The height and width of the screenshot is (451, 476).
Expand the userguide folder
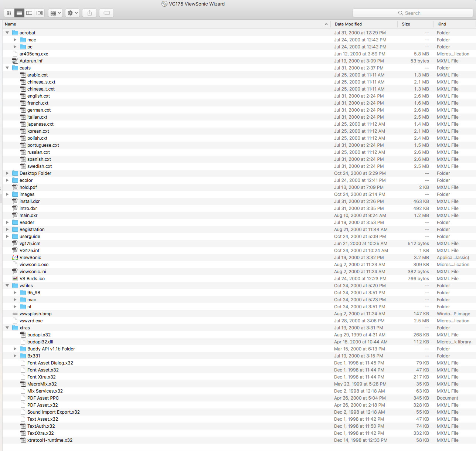point(7,237)
